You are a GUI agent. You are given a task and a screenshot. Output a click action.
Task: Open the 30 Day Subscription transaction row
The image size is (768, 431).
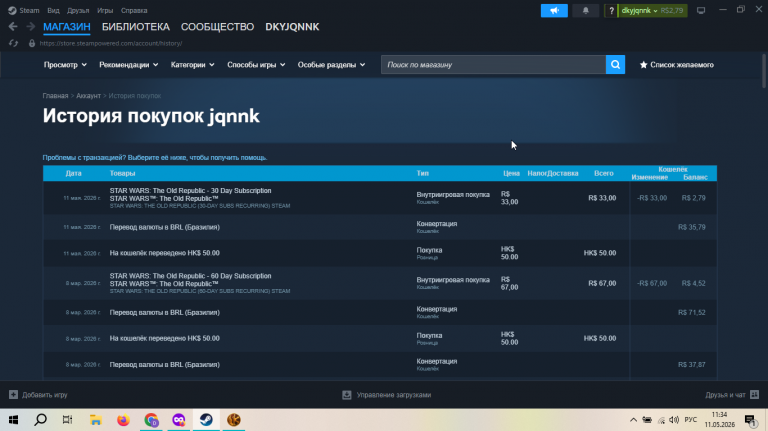(x=380, y=198)
